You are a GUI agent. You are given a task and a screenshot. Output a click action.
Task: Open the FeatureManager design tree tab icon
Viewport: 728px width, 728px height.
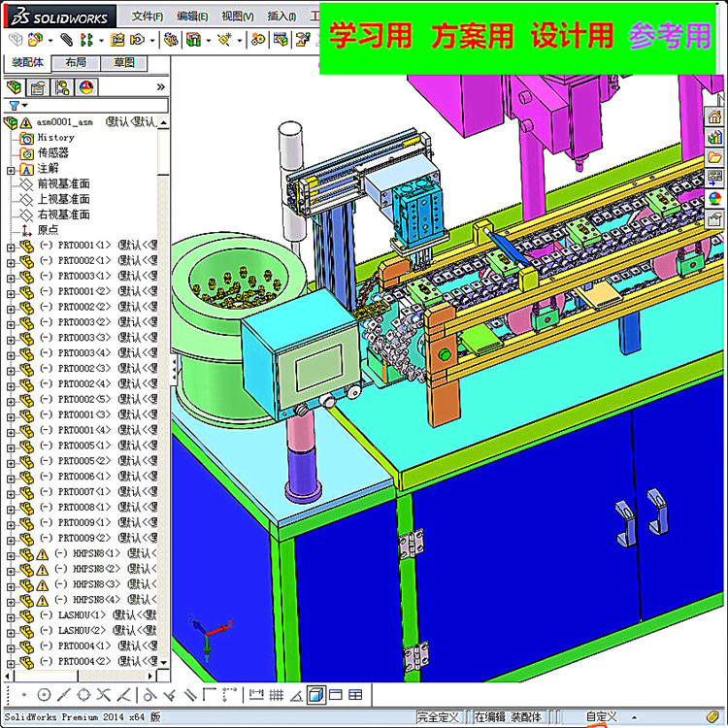14,86
